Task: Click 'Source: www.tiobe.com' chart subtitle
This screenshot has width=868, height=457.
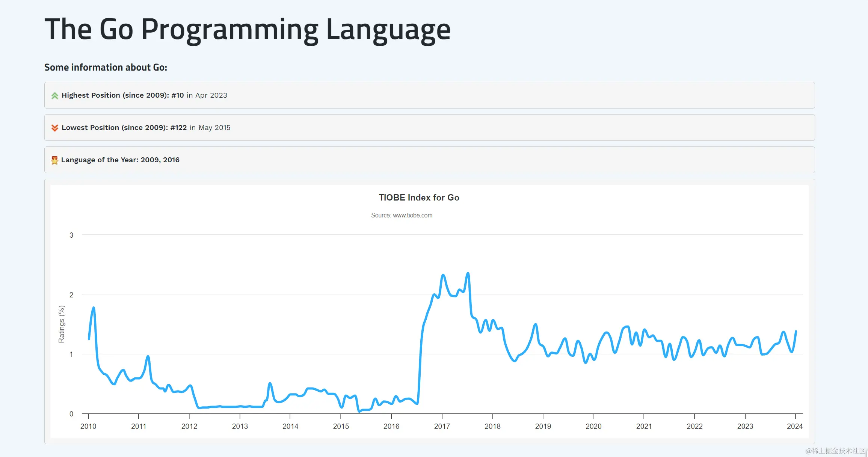Action: (402, 215)
